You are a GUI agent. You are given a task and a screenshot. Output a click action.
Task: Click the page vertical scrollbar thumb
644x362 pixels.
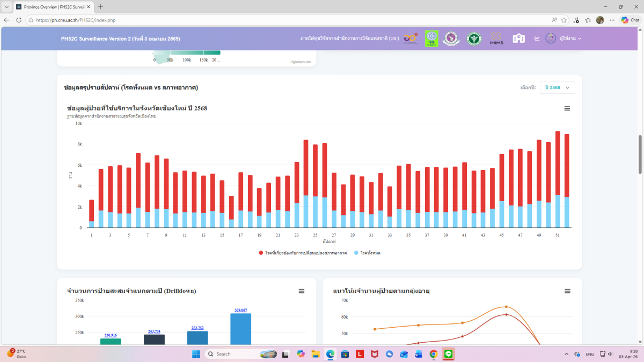(x=640, y=154)
